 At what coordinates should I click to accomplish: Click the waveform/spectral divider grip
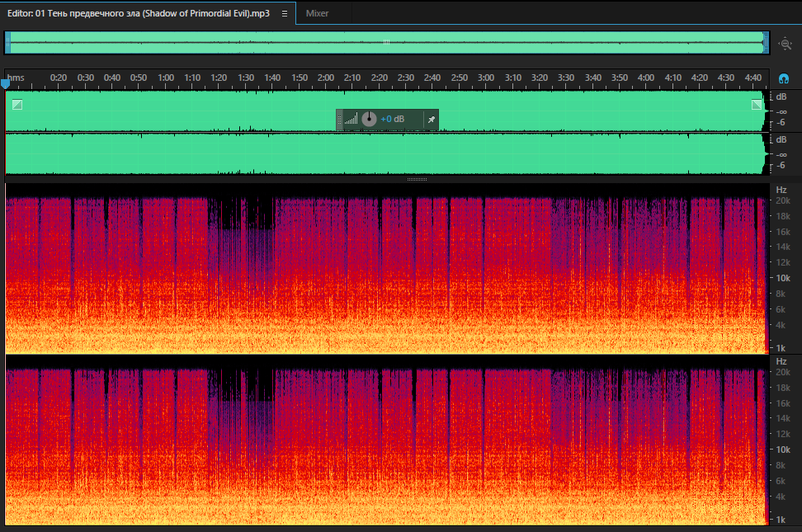[x=417, y=179]
